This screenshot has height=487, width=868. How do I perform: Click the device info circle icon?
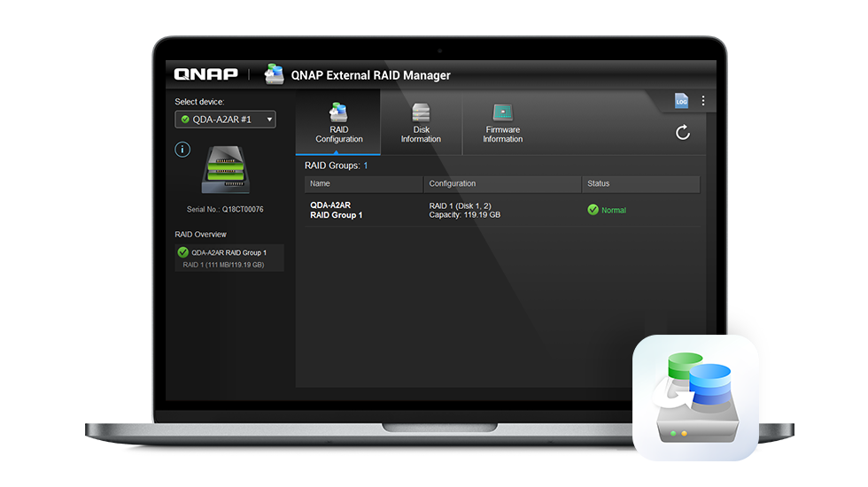182,150
